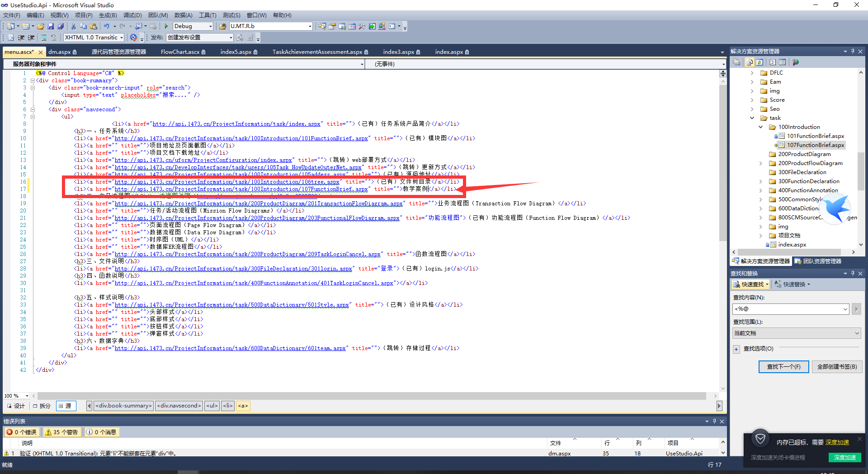
Task: Switch to Split (拆分) view
Action: point(42,406)
